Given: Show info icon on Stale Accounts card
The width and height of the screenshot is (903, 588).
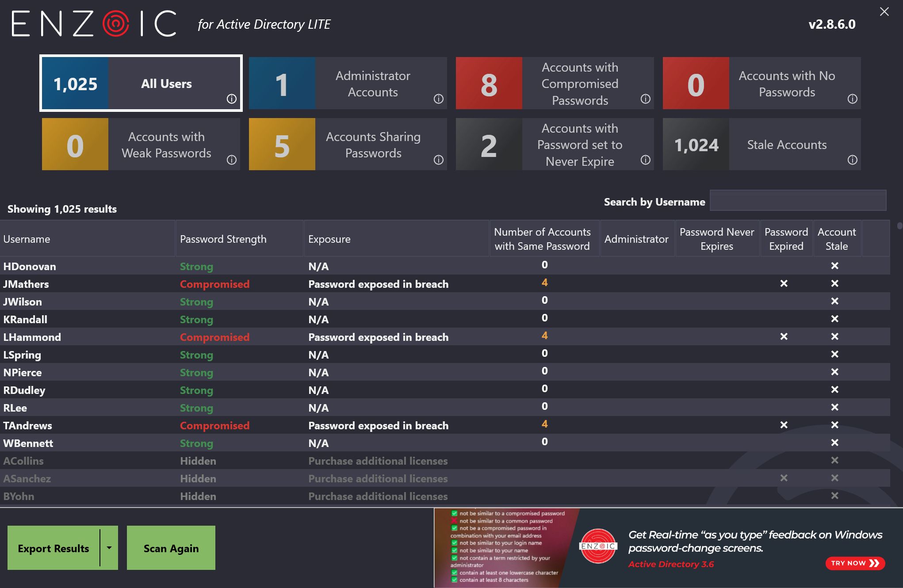Looking at the screenshot, I should [853, 160].
